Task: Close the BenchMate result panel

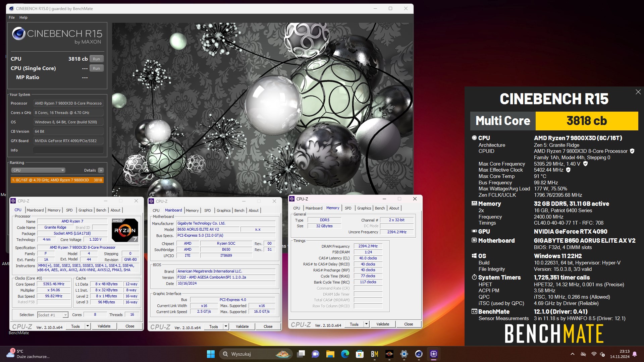Action: pos(638,92)
